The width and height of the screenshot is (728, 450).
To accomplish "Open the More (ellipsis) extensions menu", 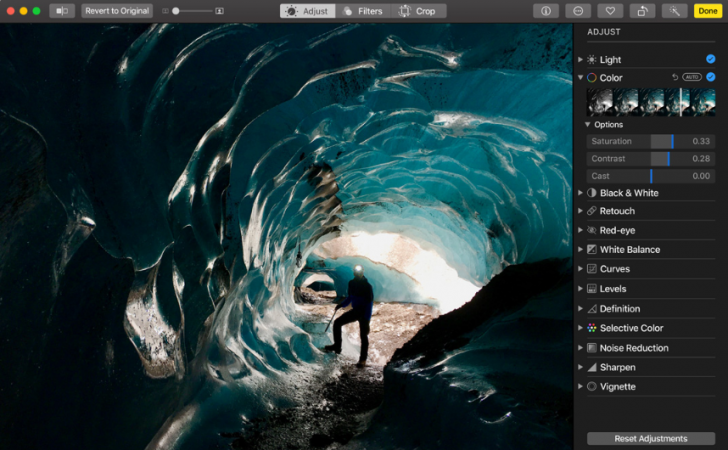I will tap(578, 11).
